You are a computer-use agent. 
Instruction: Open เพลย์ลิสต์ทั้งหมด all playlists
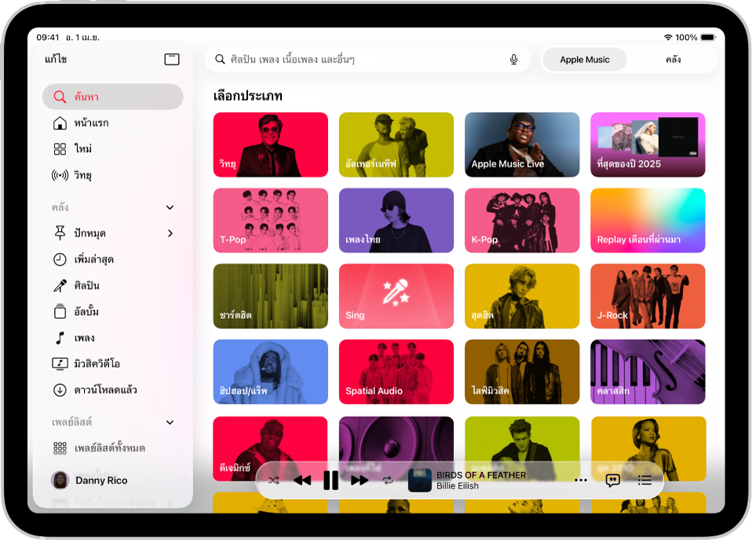click(x=113, y=448)
